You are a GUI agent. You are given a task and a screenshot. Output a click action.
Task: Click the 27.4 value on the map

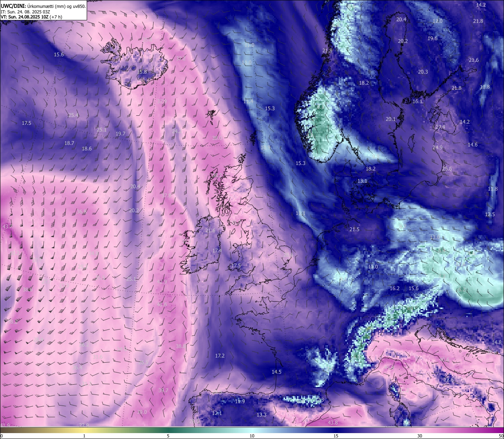[440, 127]
